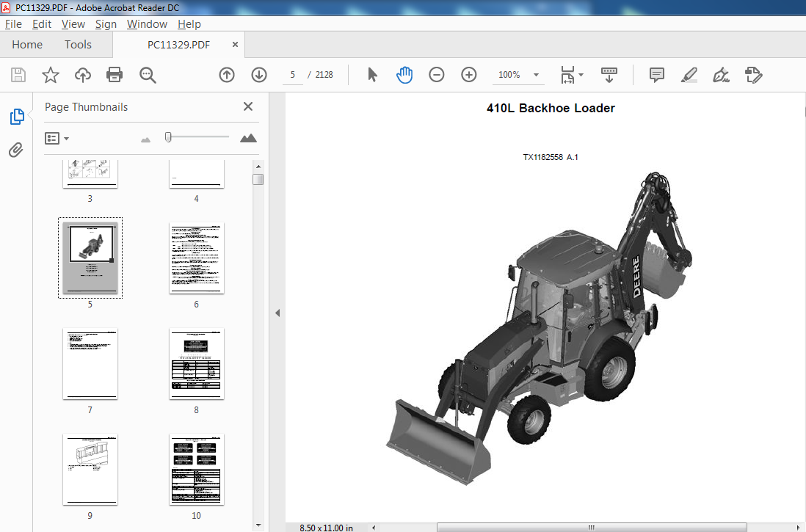The height and width of the screenshot is (532, 806).
Task: Open the Window menu
Action: click(147, 24)
